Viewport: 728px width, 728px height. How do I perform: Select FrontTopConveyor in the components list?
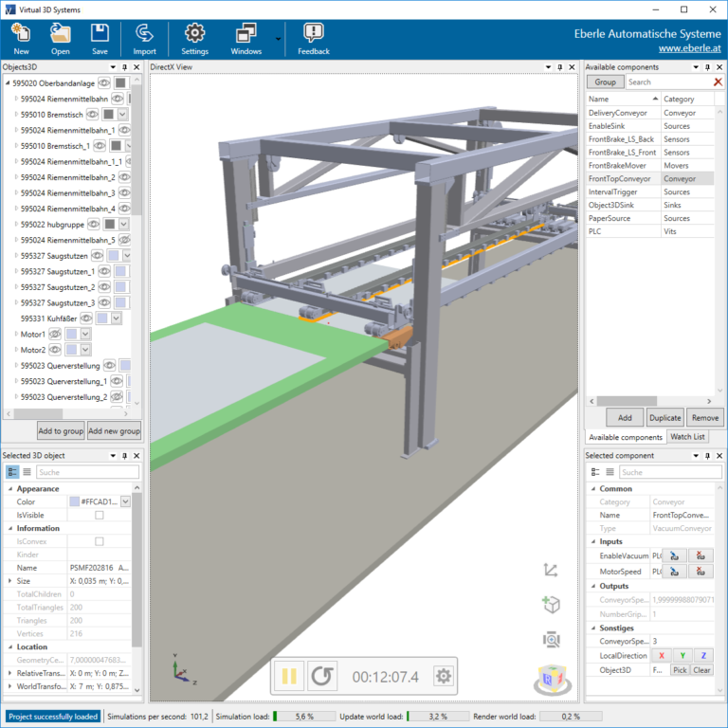[620, 178]
